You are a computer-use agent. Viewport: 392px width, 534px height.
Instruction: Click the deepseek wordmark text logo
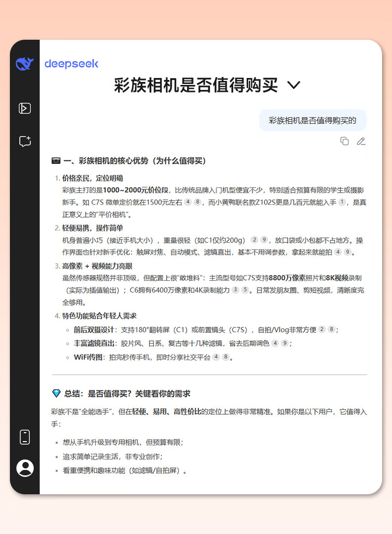(71, 64)
